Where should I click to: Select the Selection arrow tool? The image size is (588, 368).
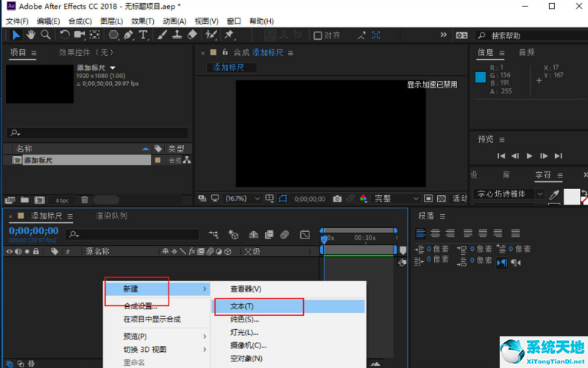click(16, 35)
